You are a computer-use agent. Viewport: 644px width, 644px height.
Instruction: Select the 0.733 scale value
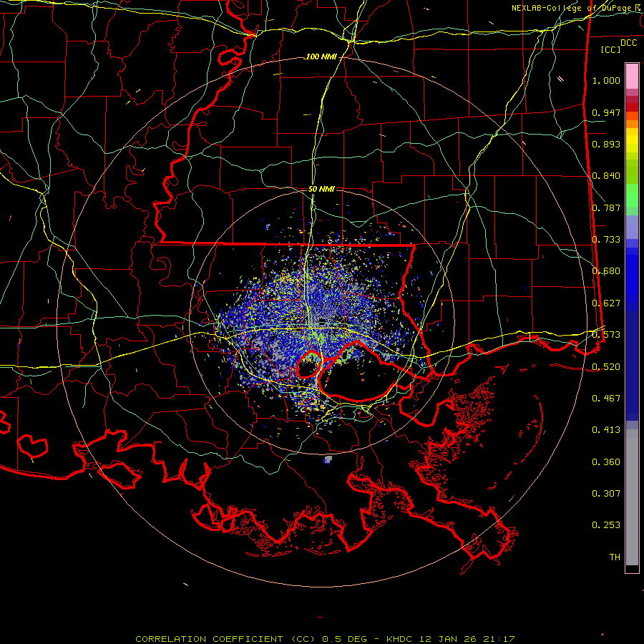pos(606,240)
